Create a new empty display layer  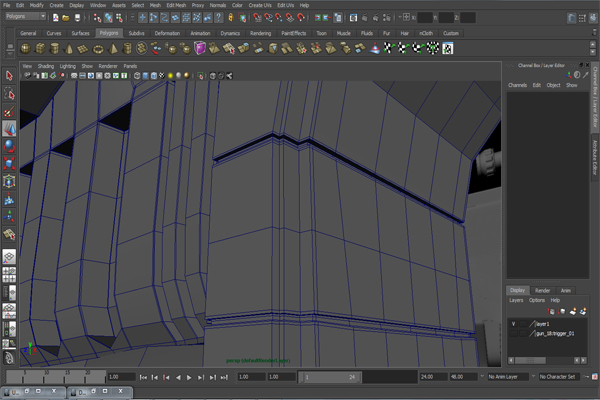(572, 312)
